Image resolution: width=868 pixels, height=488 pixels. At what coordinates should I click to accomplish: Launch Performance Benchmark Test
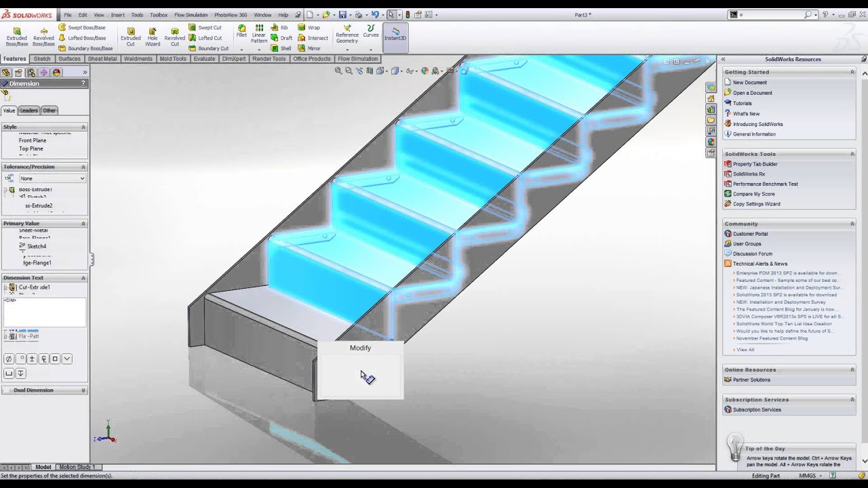click(x=765, y=184)
